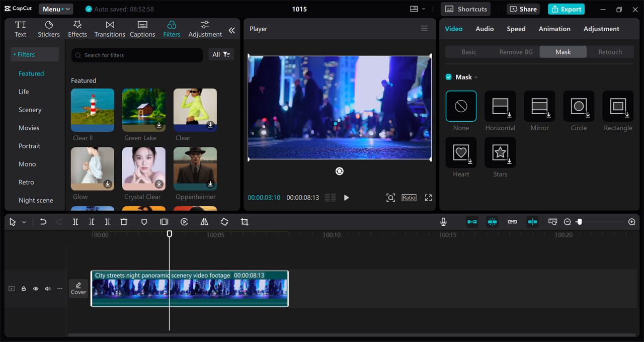Click the timeline horizontal scrollbar
Image resolution: width=644 pixels, height=342 pixels.
[352, 335]
